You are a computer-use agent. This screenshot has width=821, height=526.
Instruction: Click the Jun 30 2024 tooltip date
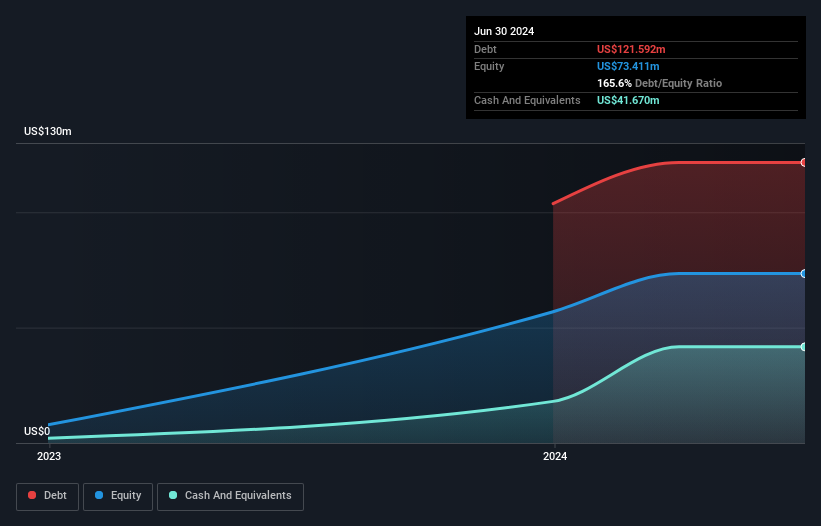pos(504,31)
